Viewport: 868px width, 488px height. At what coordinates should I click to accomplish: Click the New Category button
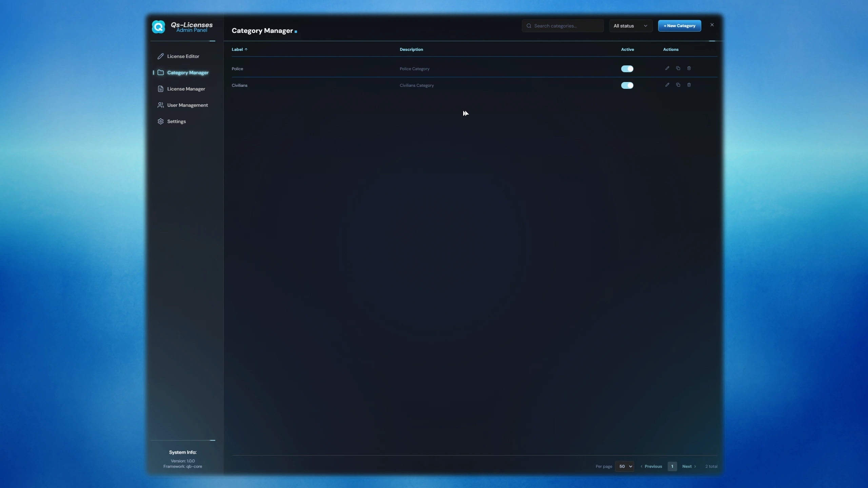click(x=679, y=26)
